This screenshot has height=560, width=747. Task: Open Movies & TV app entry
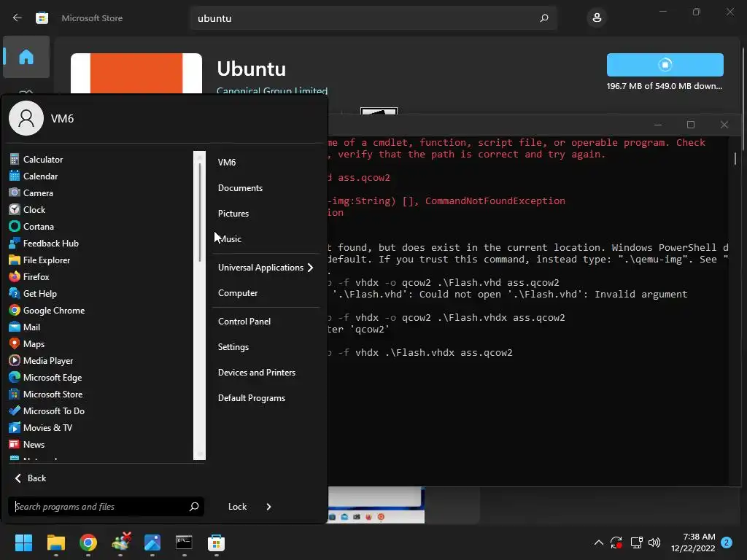[41, 427]
